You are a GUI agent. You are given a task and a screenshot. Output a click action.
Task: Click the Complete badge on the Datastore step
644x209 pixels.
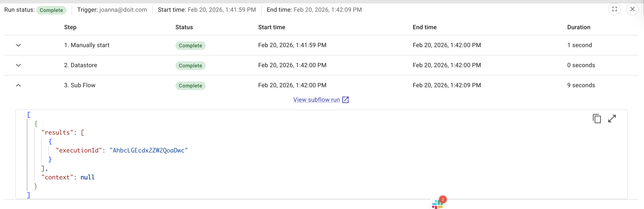190,65
